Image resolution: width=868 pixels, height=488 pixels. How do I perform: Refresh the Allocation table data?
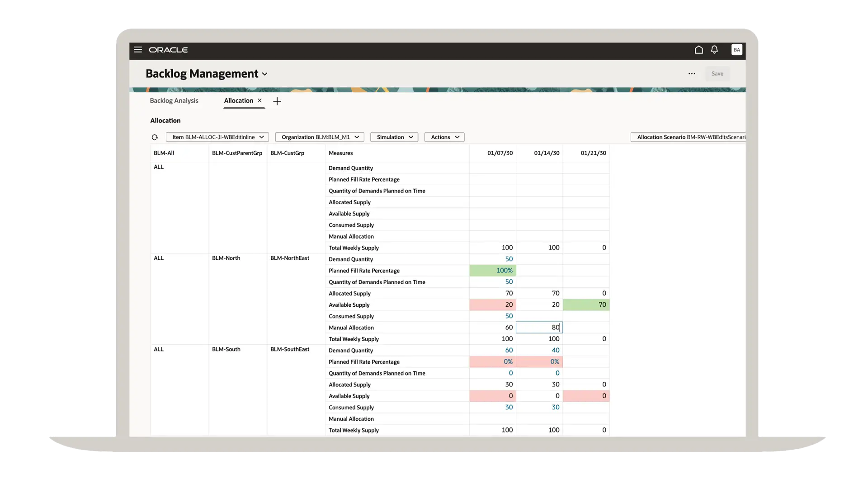[155, 137]
